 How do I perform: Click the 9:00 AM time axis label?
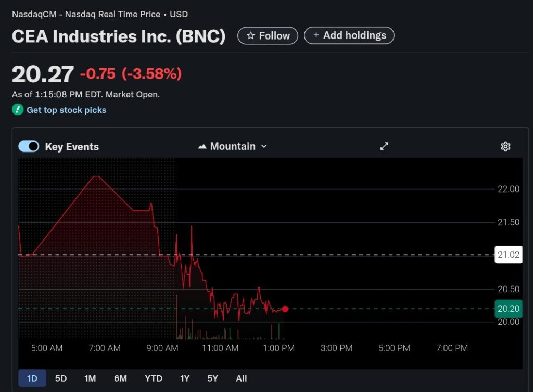click(x=162, y=348)
